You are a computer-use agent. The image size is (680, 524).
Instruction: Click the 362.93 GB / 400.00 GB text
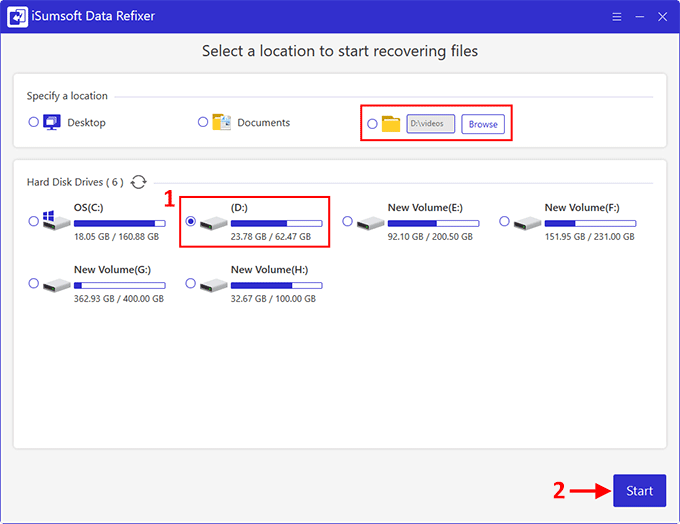pos(119,299)
